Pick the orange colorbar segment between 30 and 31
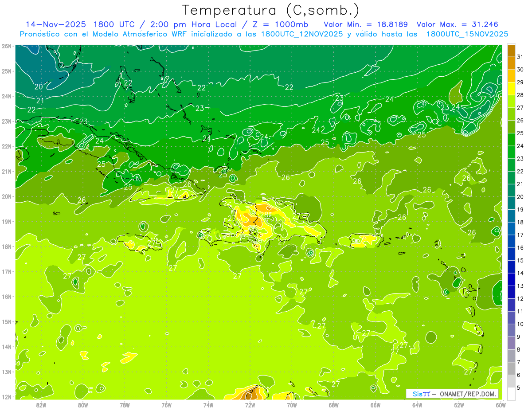 pyautogui.click(x=512, y=63)
